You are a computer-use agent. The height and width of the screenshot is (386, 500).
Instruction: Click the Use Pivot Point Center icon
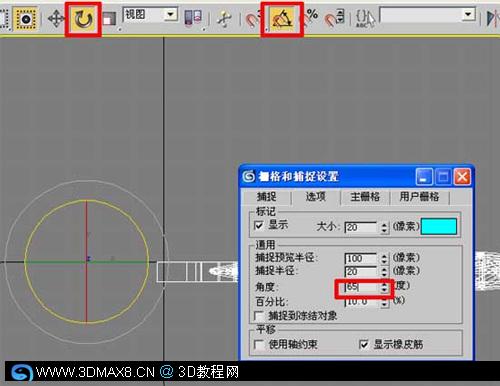193,17
